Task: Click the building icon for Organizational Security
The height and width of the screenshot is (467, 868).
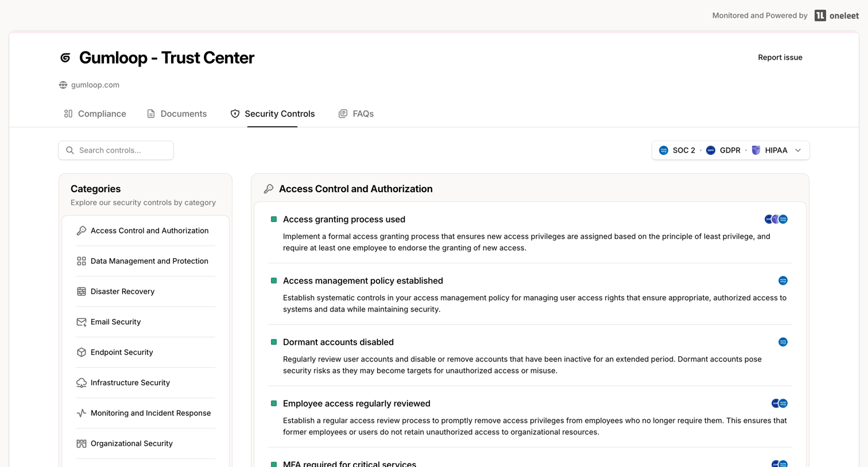Action: tap(82, 443)
